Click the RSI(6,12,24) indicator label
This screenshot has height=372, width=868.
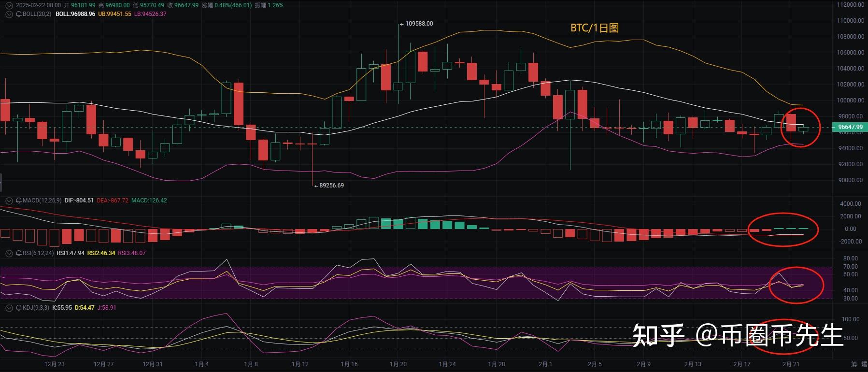tap(38, 253)
